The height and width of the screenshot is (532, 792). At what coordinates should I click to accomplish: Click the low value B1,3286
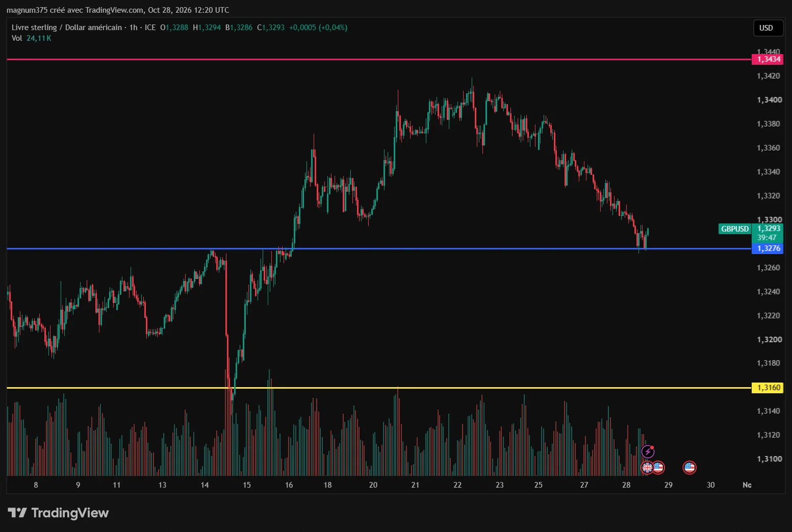pyautogui.click(x=239, y=28)
